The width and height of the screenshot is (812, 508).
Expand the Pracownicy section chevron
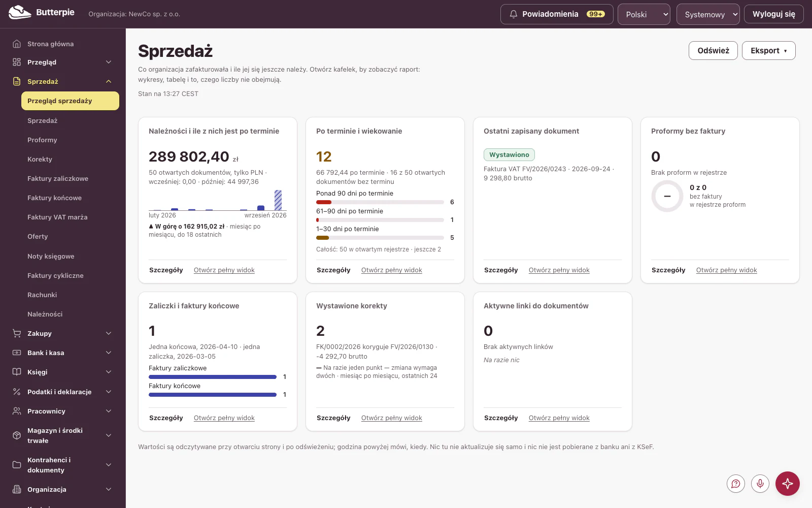[x=109, y=411]
